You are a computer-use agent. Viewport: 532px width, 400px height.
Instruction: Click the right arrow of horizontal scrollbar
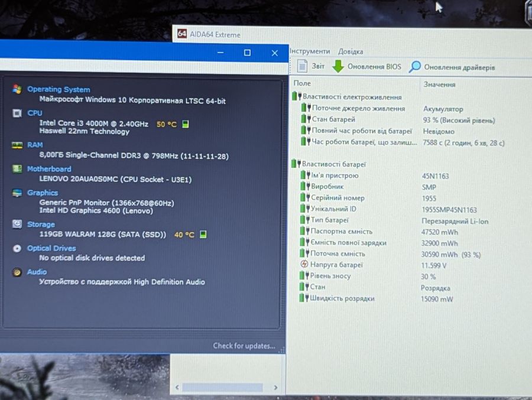275,387
